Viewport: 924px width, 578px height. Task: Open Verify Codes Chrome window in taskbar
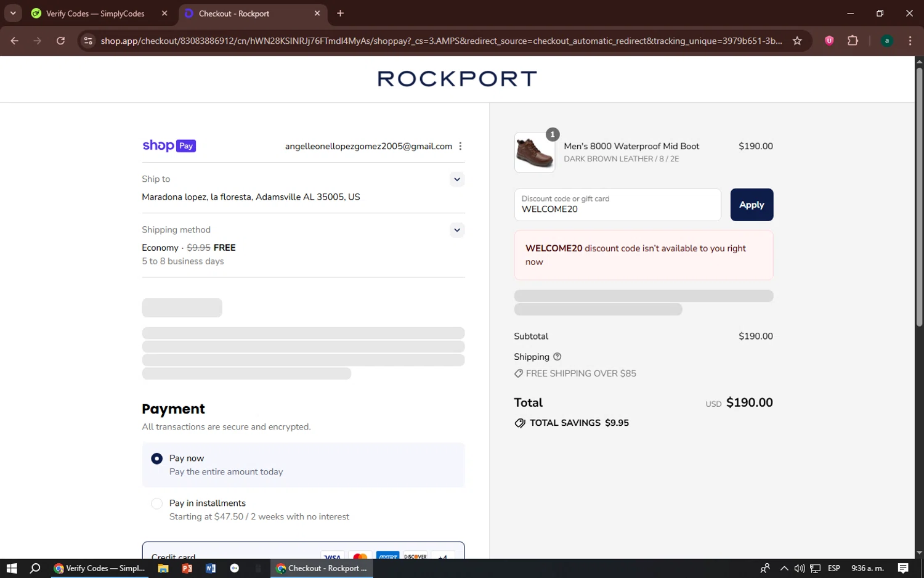tap(99, 568)
